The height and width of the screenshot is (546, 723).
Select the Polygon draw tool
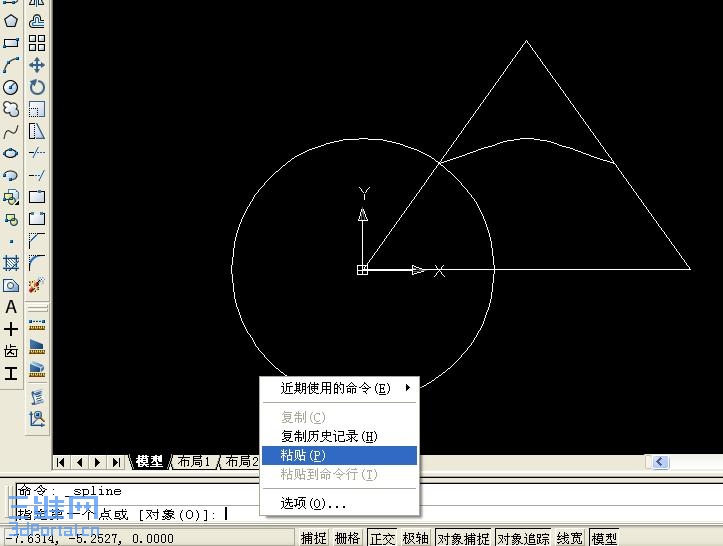pos(11,21)
